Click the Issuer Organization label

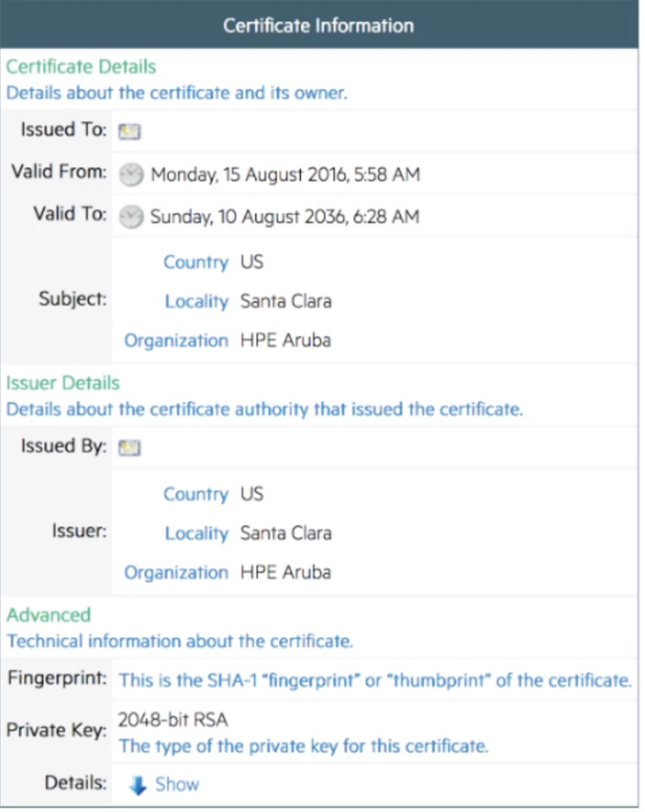tap(176, 573)
